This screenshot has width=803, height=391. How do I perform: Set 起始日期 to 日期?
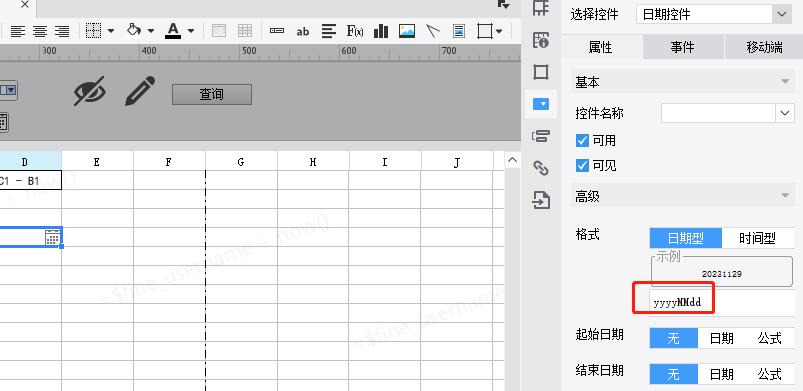click(722, 338)
